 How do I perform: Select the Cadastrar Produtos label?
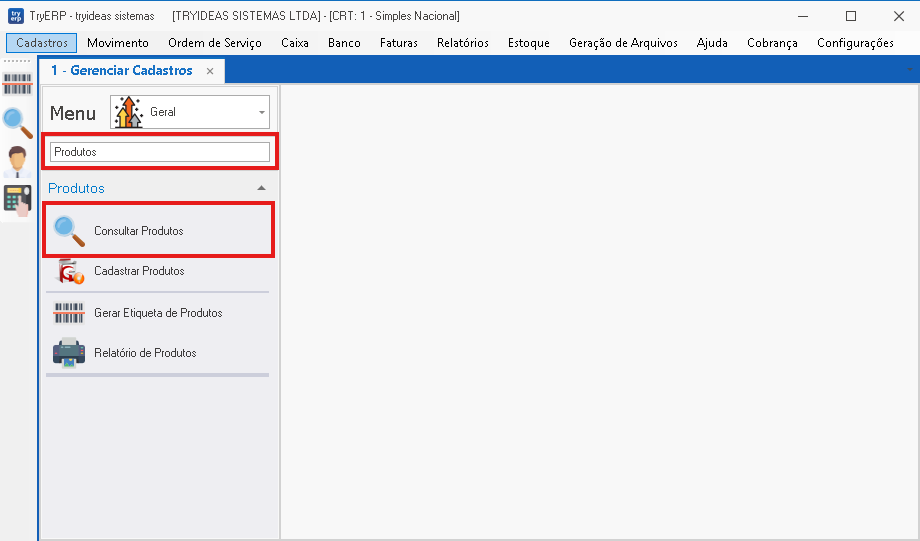coord(139,271)
